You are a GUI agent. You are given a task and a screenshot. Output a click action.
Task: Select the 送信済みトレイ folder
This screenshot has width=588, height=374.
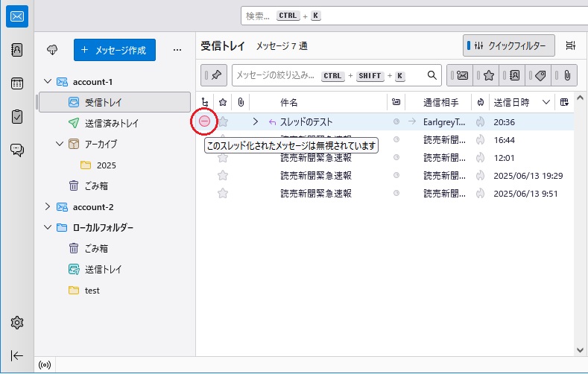click(111, 123)
